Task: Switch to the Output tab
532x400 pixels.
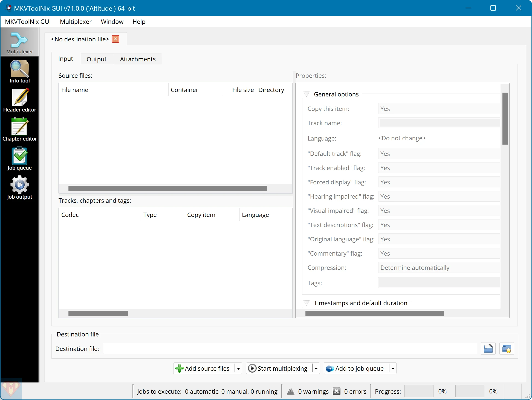Action: click(96, 59)
